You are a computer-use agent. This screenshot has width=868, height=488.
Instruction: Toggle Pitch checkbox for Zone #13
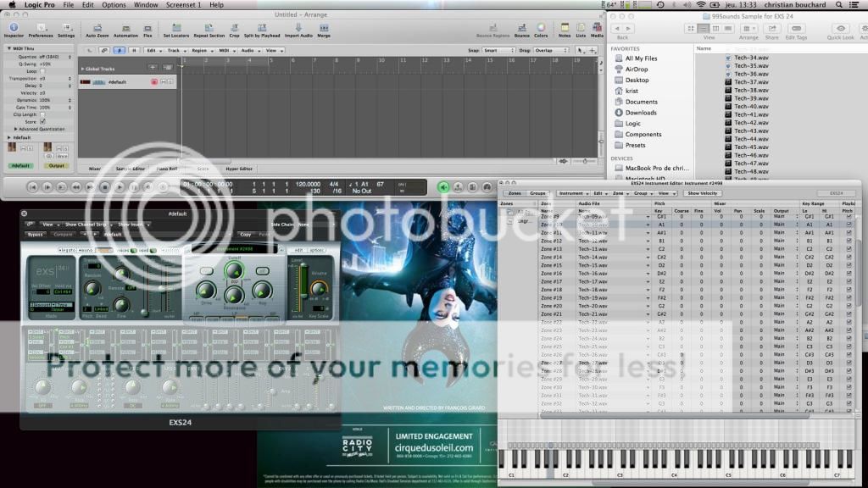[849, 249]
